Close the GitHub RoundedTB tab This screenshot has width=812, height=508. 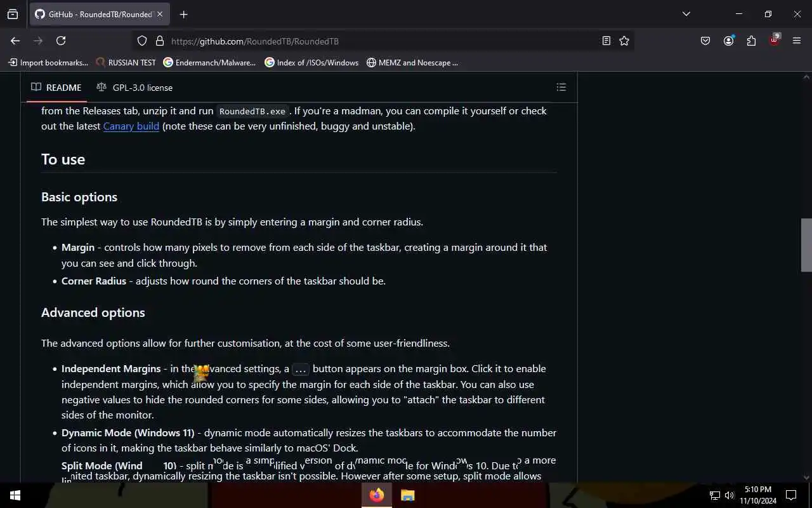tap(160, 14)
